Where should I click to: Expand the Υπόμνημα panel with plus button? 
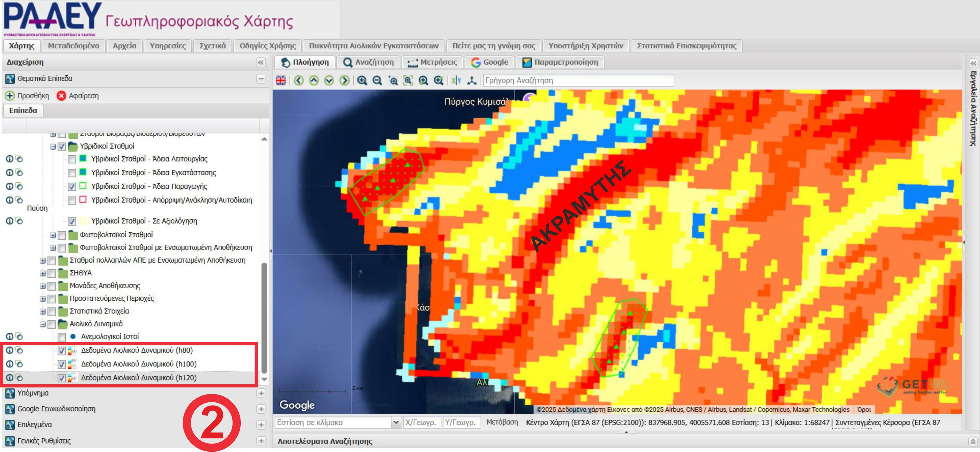pos(261,393)
